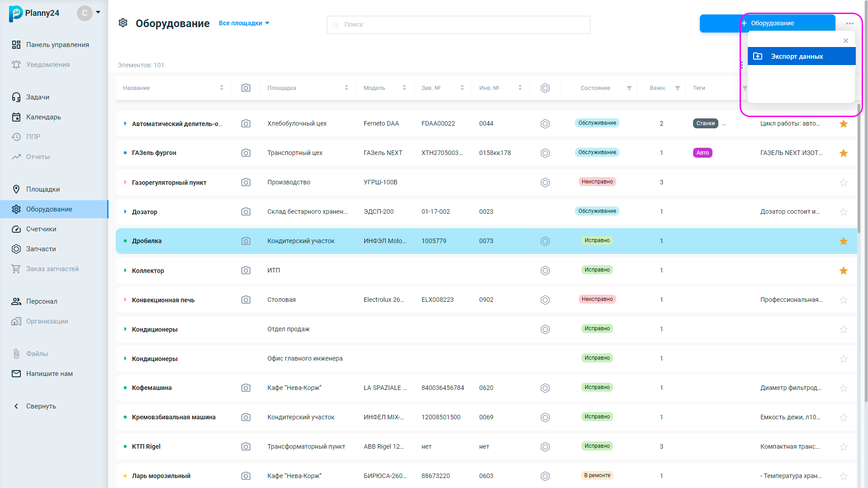Expand Кондиционеры Отдел продаж row

pos(125,329)
